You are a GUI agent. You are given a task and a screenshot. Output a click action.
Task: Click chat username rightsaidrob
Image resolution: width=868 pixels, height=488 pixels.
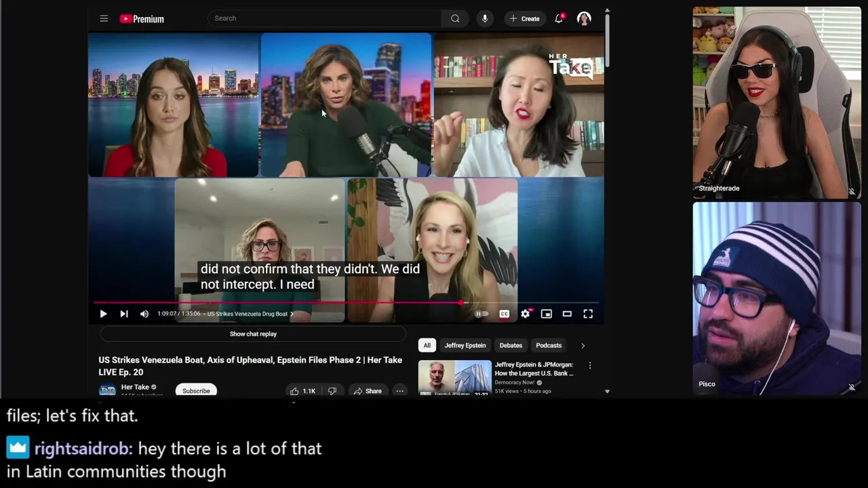tap(83, 449)
